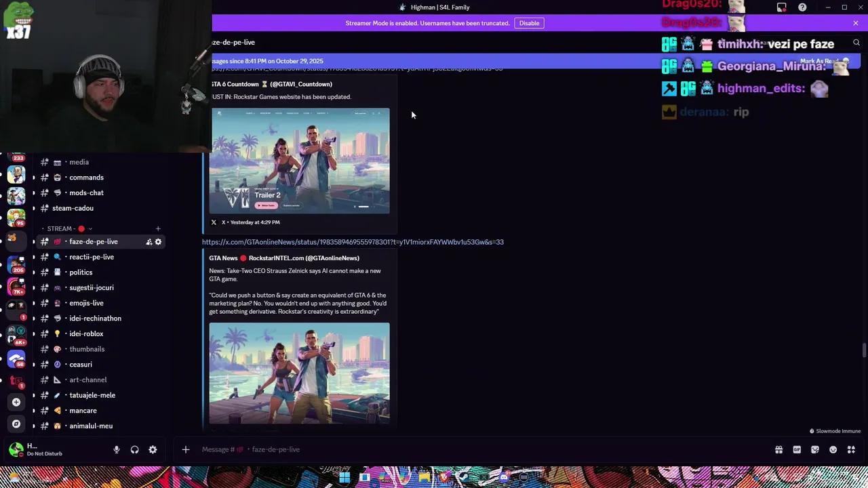Open GTA 6 Countdown author link
Screen dimensions: 868x488
click(271, 84)
